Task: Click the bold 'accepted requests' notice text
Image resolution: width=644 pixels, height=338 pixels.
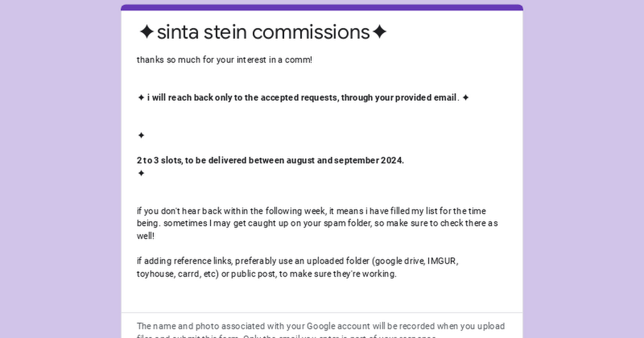Action: click(303, 98)
